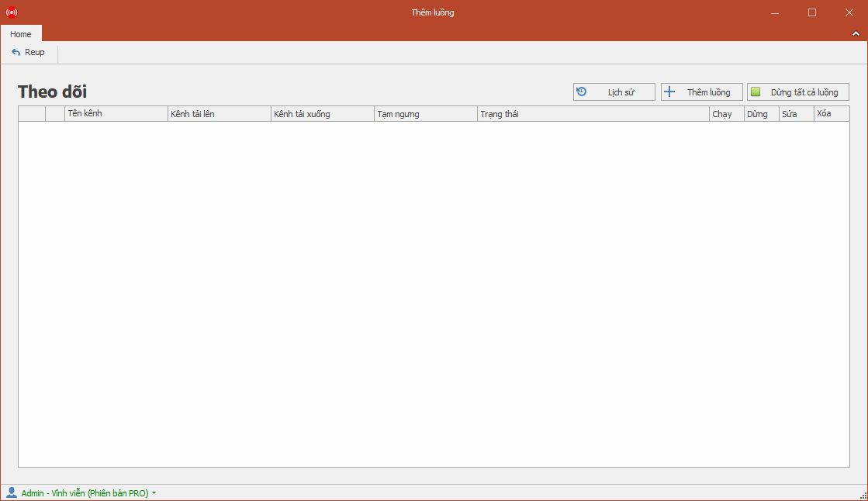Click the Xóa column header
Image resolution: width=868 pixels, height=501 pixels.
coord(832,113)
